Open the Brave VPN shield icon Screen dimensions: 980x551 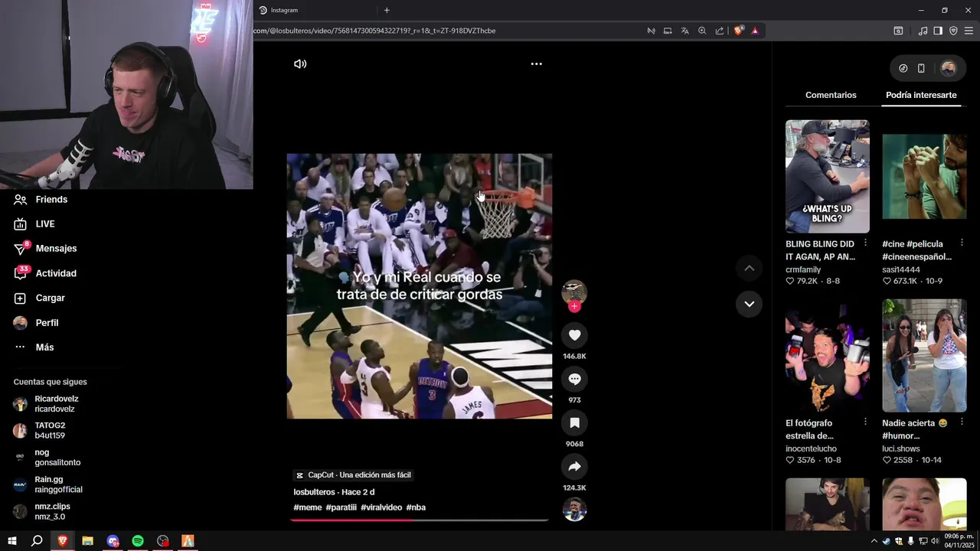coord(953,31)
